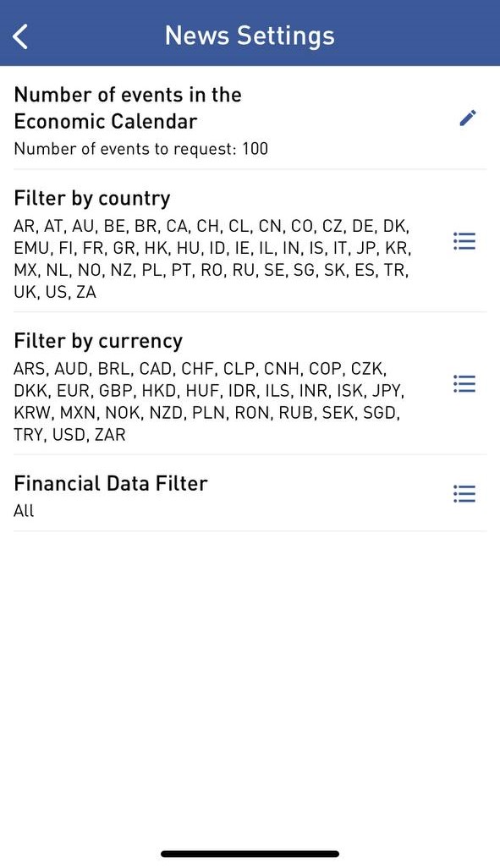This screenshot has height=868, width=500.
Task: Go back using the header arrow
Action: pos(20,36)
